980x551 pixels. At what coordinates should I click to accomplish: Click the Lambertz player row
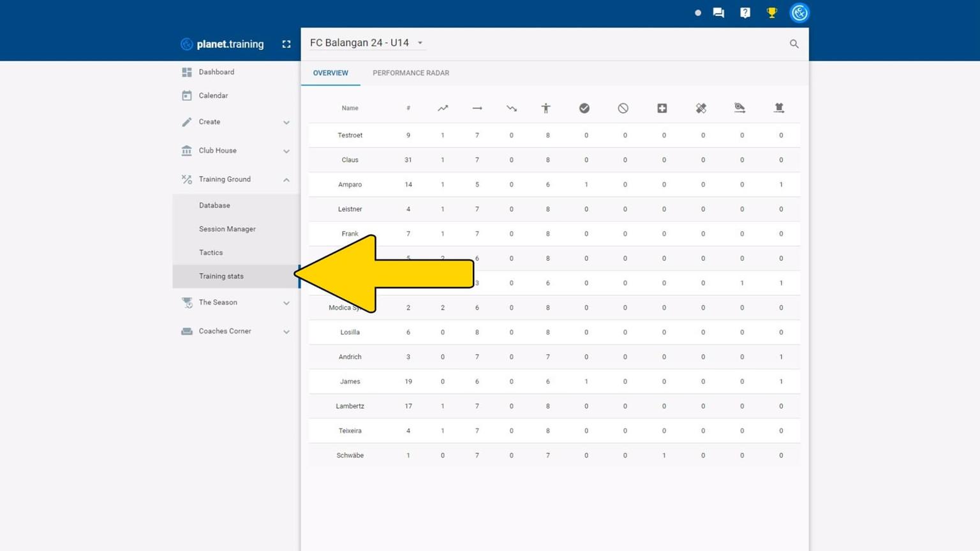click(350, 406)
